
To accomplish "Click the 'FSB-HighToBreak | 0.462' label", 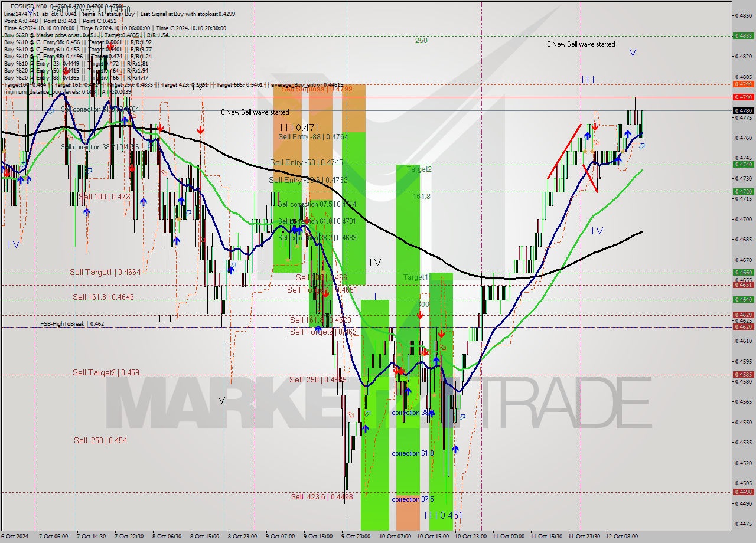I will [72, 324].
